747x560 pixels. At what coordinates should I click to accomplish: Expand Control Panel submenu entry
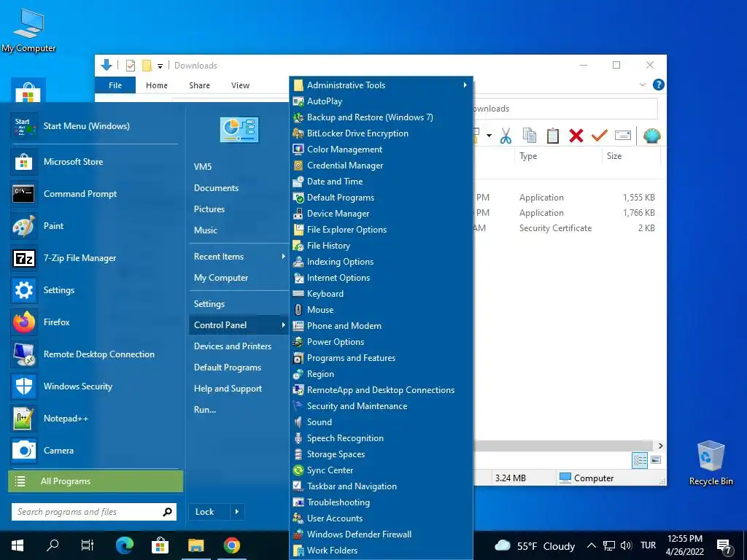[x=239, y=325]
